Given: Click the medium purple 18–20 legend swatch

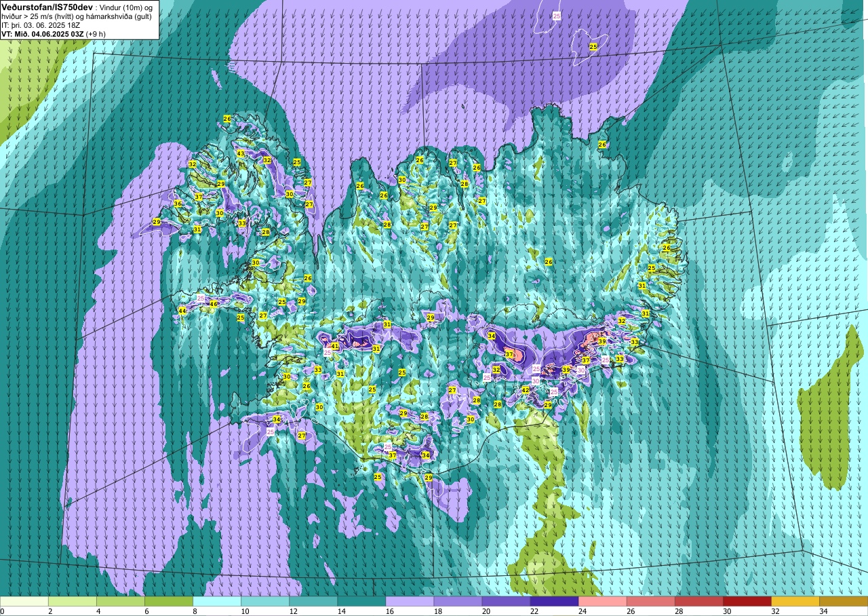Looking at the screenshot, I should coord(458,601).
